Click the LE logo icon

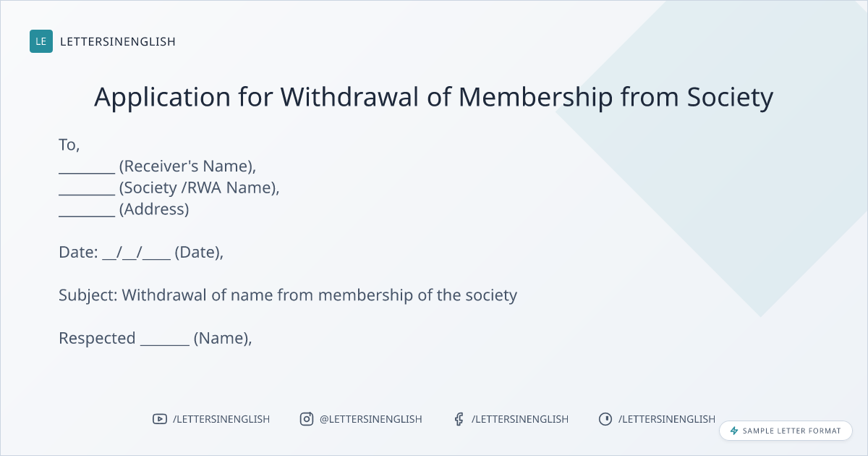(41, 41)
